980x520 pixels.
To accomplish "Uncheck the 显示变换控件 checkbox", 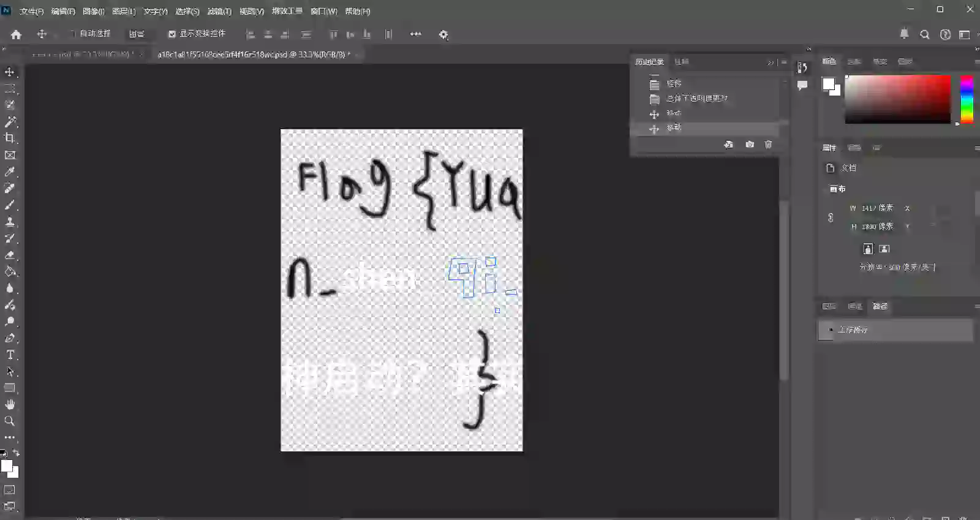I will tap(172, 34).
